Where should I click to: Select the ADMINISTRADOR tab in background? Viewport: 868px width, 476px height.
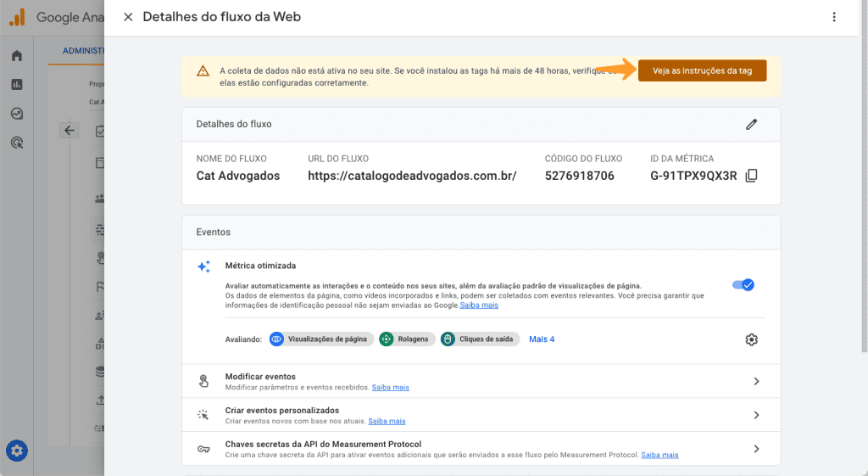[x=83, y=50]
